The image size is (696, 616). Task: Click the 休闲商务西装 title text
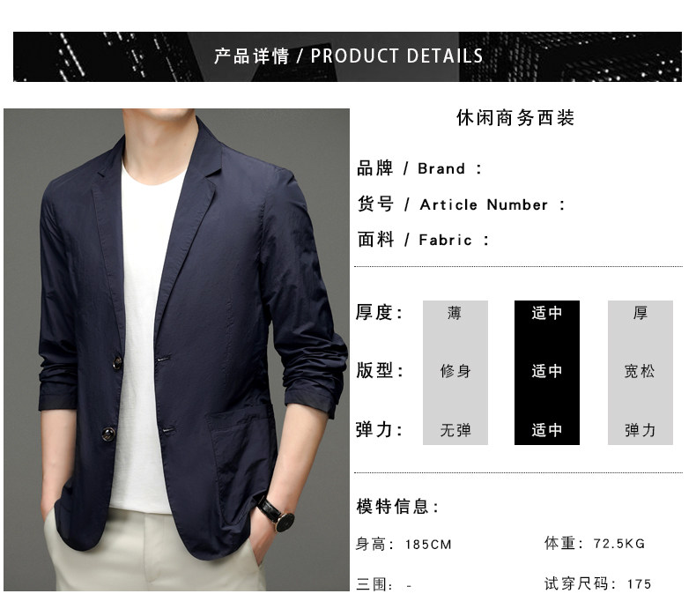point(515,118)
